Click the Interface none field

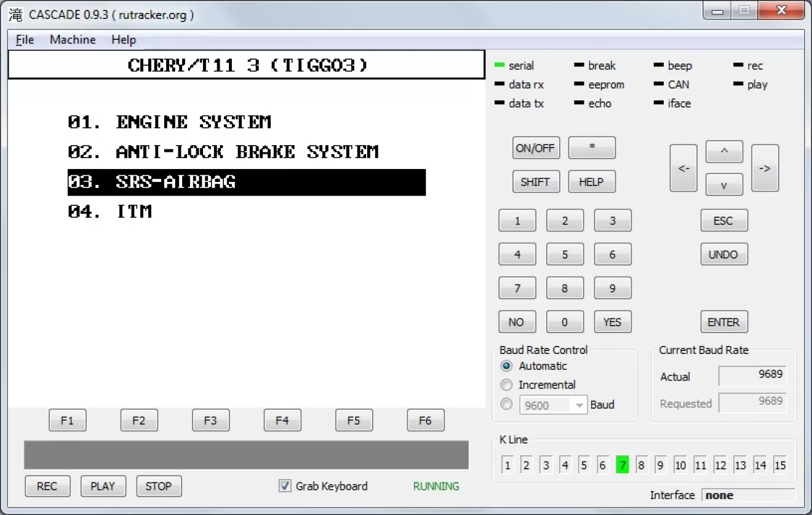747,495
